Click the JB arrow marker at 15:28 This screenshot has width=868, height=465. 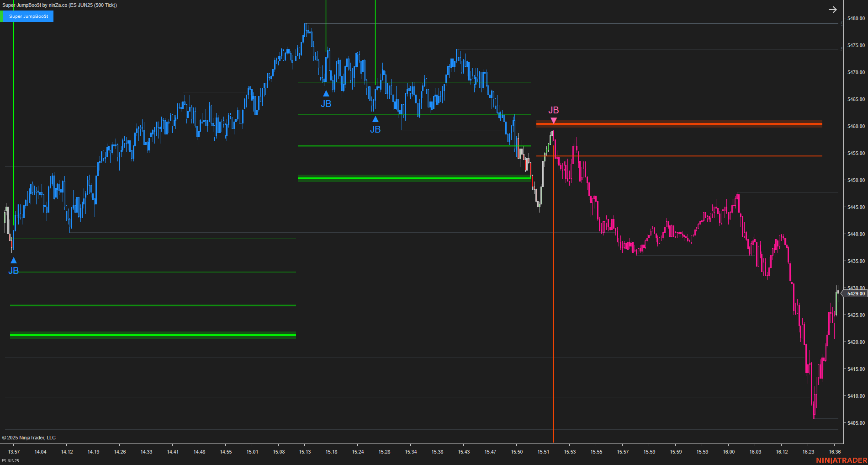[376, 119]
